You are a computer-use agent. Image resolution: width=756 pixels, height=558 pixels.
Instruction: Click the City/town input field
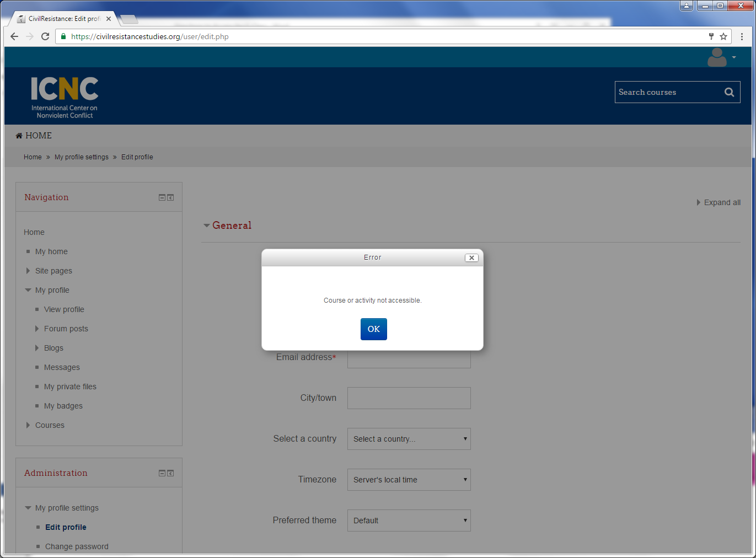point(409,398)
